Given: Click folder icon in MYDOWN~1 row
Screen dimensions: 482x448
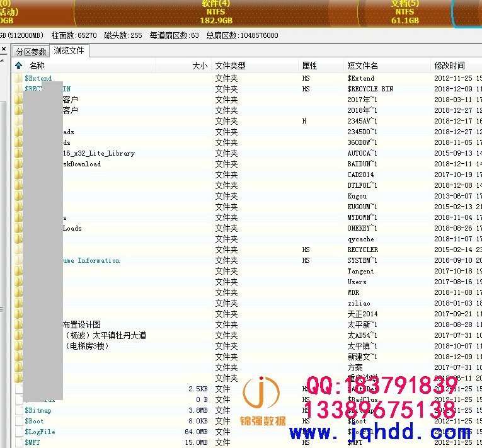Looking at the screenshot, I should (18, 217).
